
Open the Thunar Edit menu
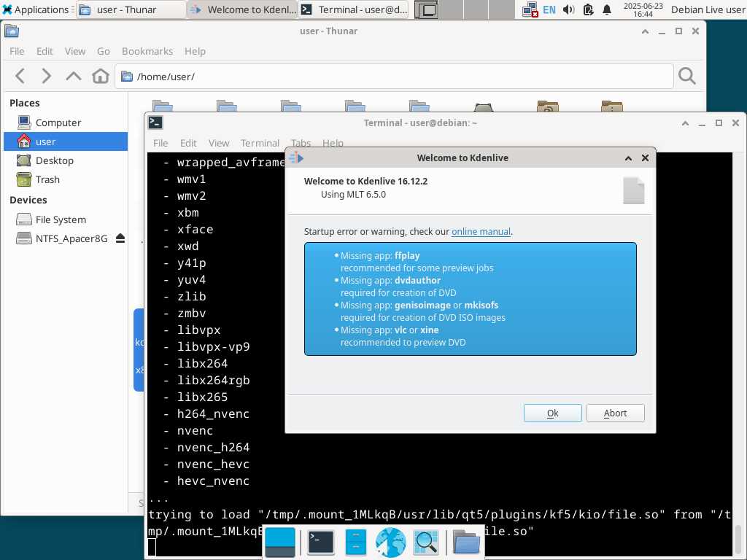tap(44, 51)
